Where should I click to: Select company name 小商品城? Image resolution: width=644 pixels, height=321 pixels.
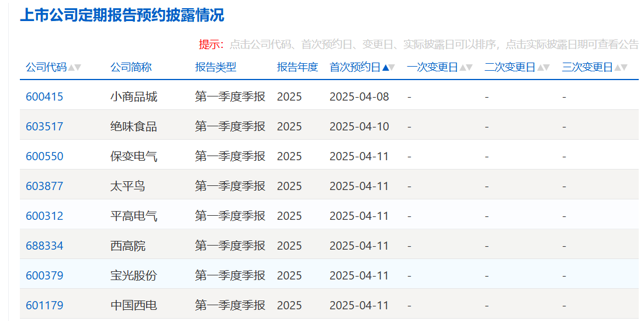[134, 96]
